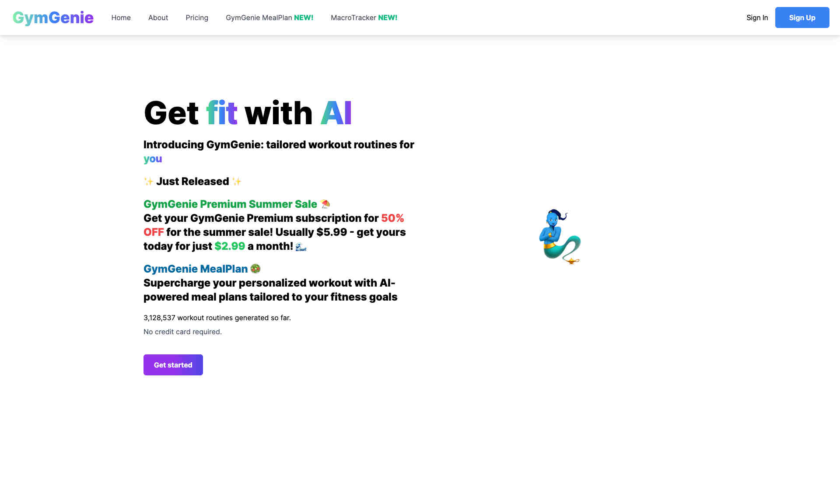Viewport: 840px width, 504px height.
Task: Open the Home navigation menu item
Action: pos(121,17)
